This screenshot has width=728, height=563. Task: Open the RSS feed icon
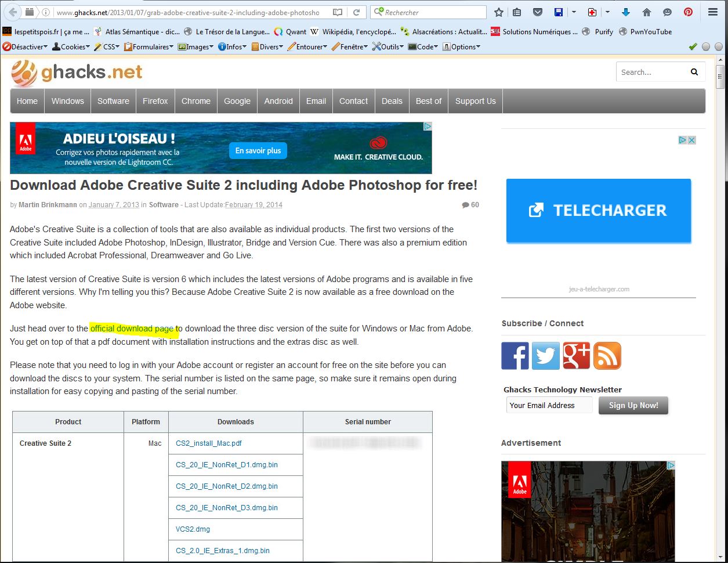tap(607, 356)
